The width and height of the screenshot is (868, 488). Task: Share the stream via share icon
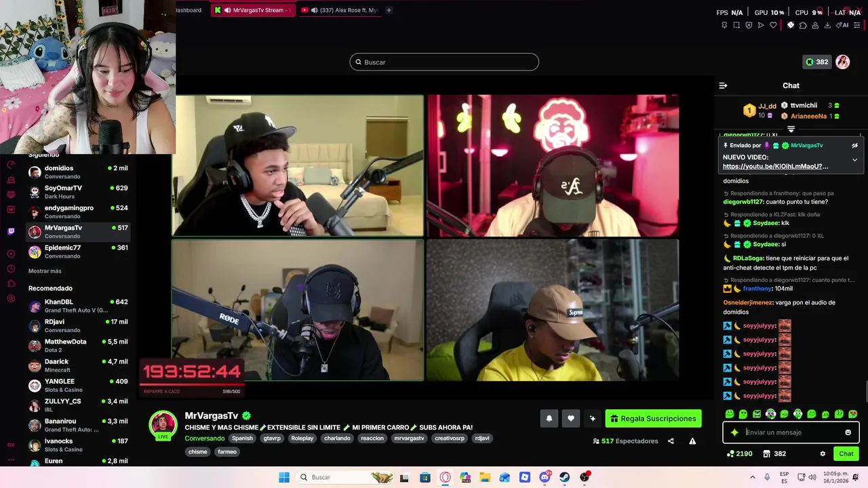click(671, 441)
